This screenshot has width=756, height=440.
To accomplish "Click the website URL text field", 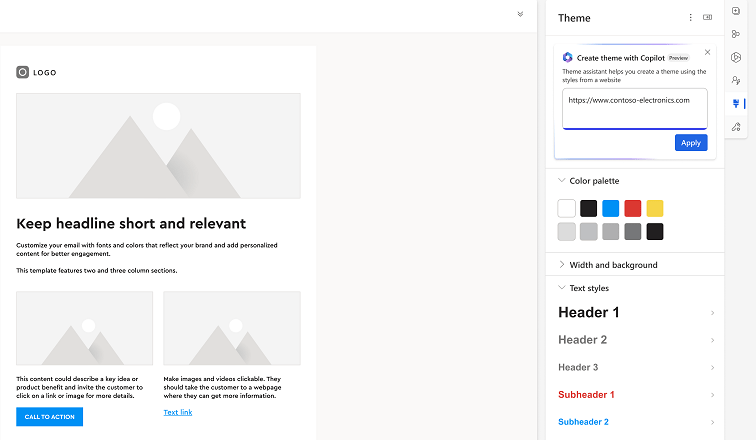I will pos(634,108).
